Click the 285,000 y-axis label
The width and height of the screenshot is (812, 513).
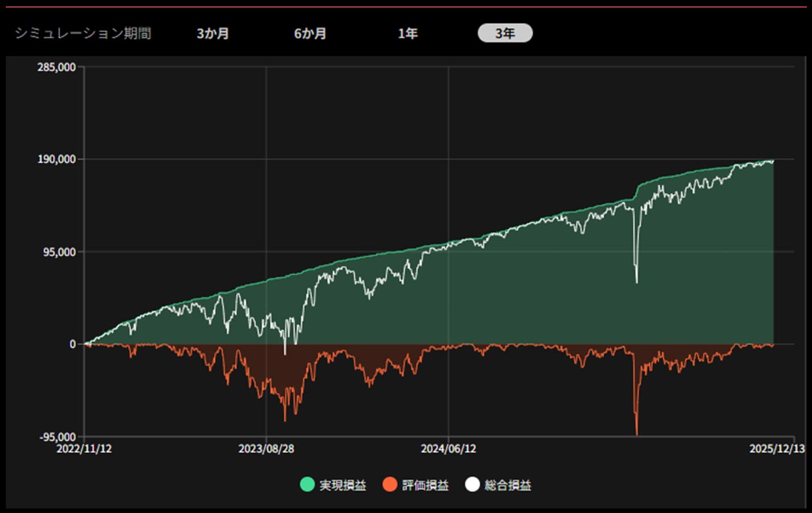click(58, 67)
